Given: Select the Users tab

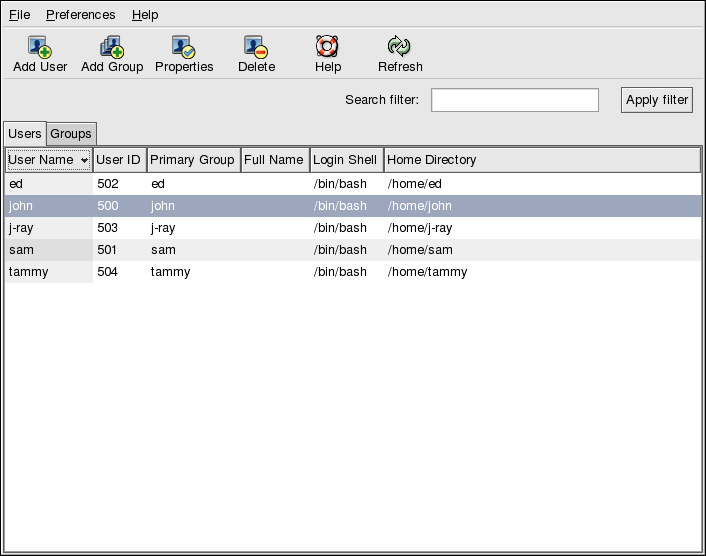Looking at the screenshot, I should pyautogui.click(x=25, y=134).
